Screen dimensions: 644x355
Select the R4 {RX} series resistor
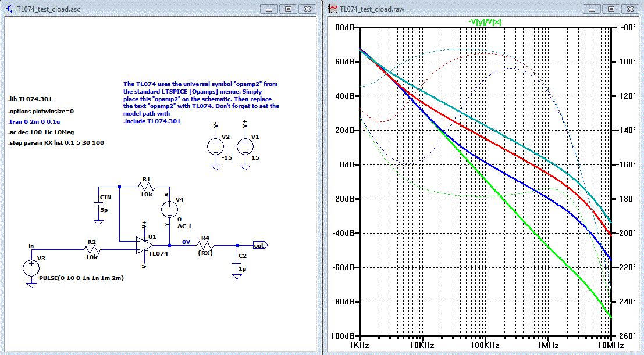pyautogui.click(x=207, y=246)
